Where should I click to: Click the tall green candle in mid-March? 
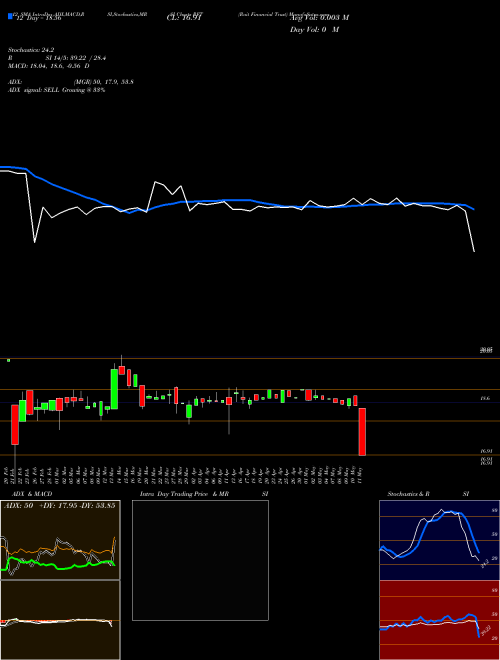[114, 389]
